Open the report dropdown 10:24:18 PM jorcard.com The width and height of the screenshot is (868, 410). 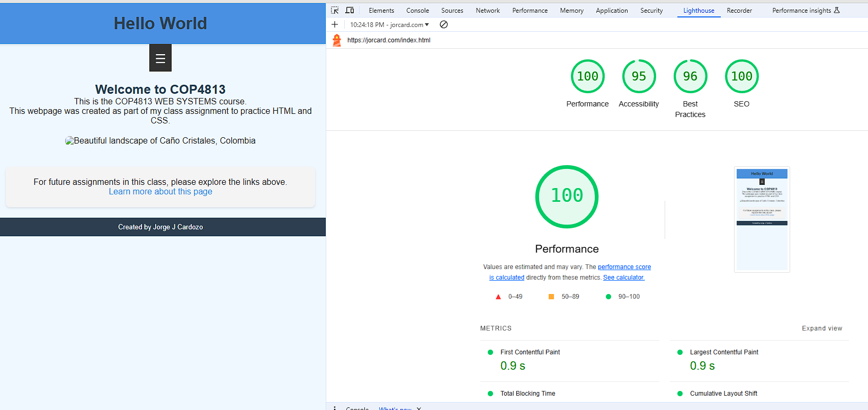390,25
